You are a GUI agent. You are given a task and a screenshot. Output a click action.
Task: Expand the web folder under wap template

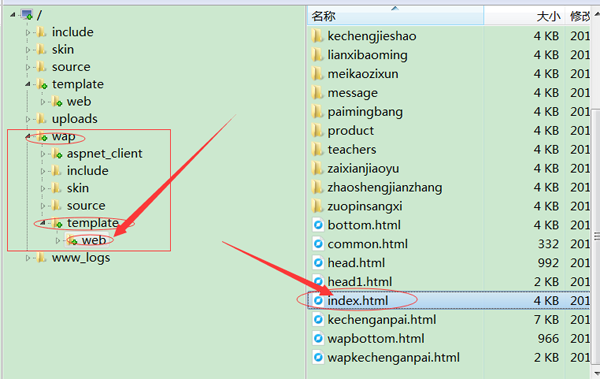58,240
